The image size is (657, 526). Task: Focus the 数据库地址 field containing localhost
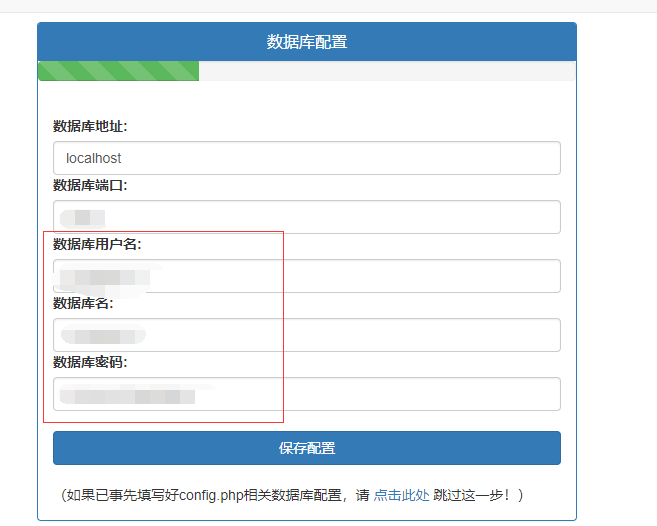click(x=306, y=158)
